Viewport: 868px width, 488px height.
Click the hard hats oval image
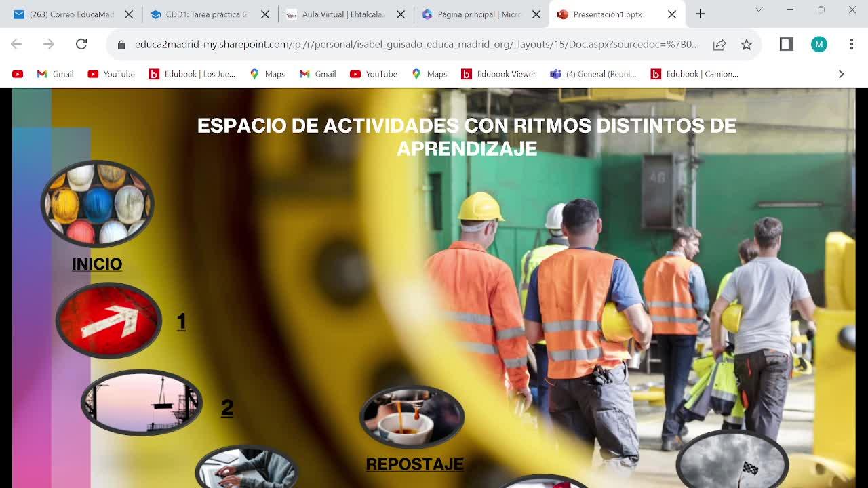[x=97, y=203]
